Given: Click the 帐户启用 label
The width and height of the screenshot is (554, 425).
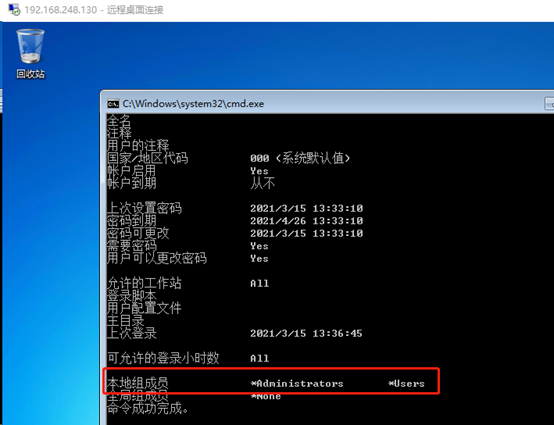Looking at the screenshot, I should (x=132, y=171).
